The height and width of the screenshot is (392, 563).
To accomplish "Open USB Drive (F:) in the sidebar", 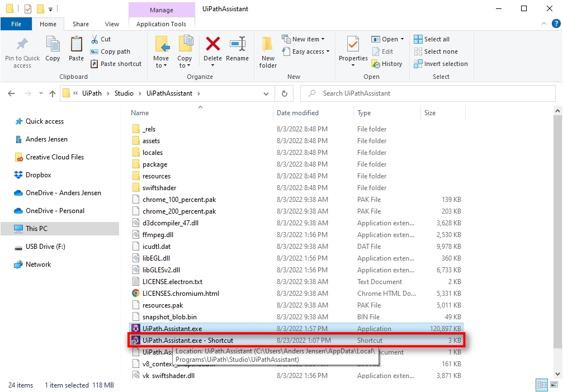I will click(x=40, y=247).
